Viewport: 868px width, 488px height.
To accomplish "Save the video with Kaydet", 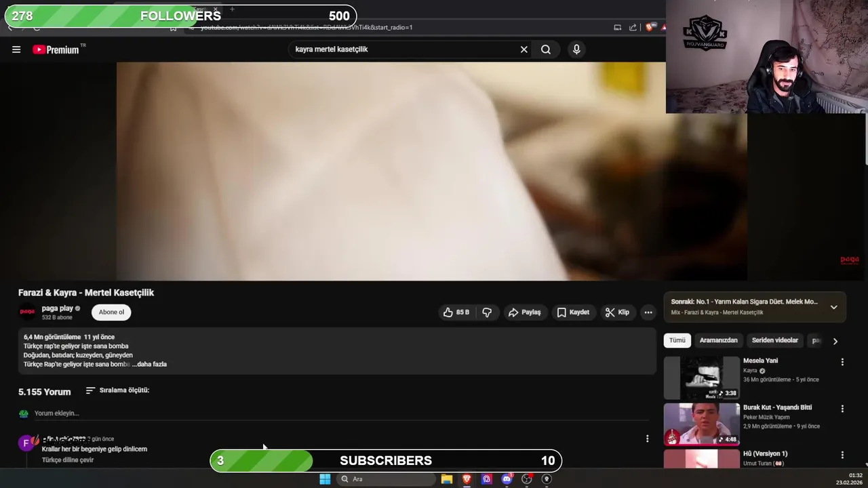I will [573, 312].
